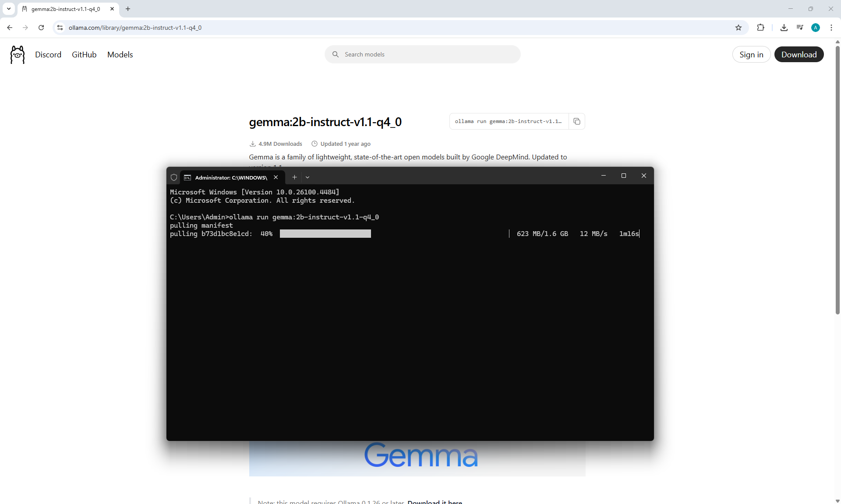Click into the Search models field

click(423, 55)
